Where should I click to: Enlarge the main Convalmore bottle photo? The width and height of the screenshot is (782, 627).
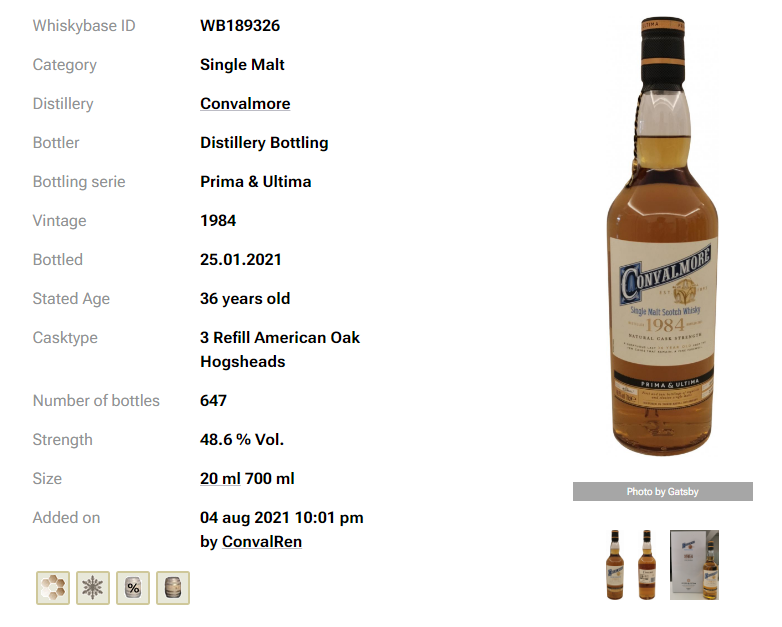(x=662, y=236)
